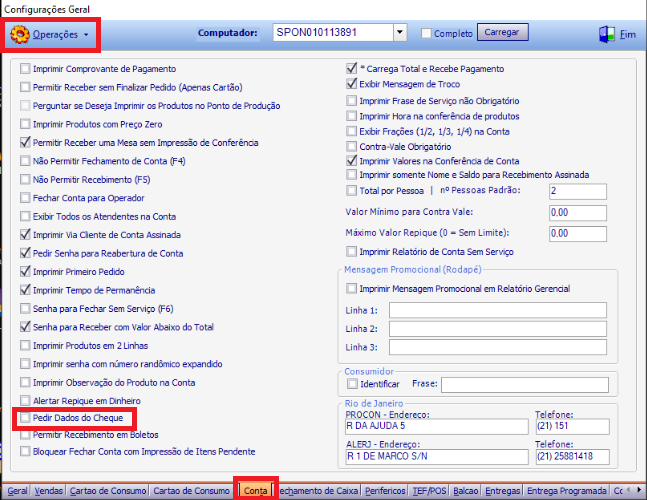Open the Entrega Programada tab
The height and width of the screenshot is (500, 647).
tap(567, 491)
